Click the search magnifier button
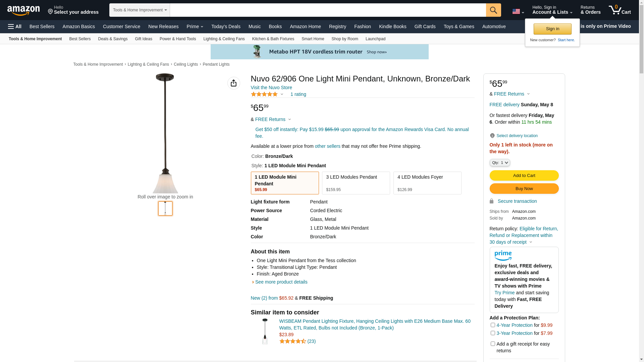This screenshot has width=644, height=362. [x=493, y=10]
